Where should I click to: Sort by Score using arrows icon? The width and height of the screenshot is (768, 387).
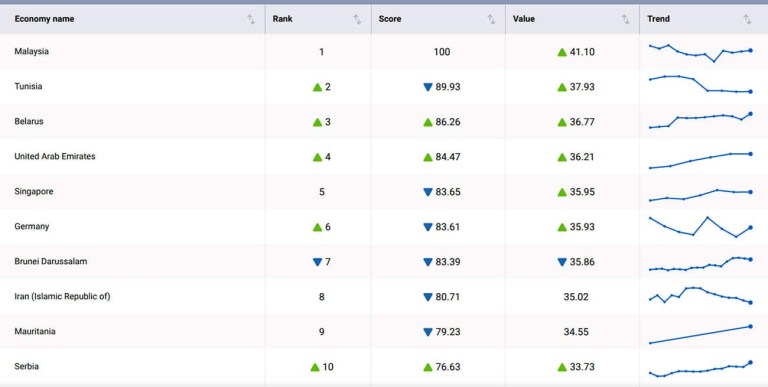491,19
